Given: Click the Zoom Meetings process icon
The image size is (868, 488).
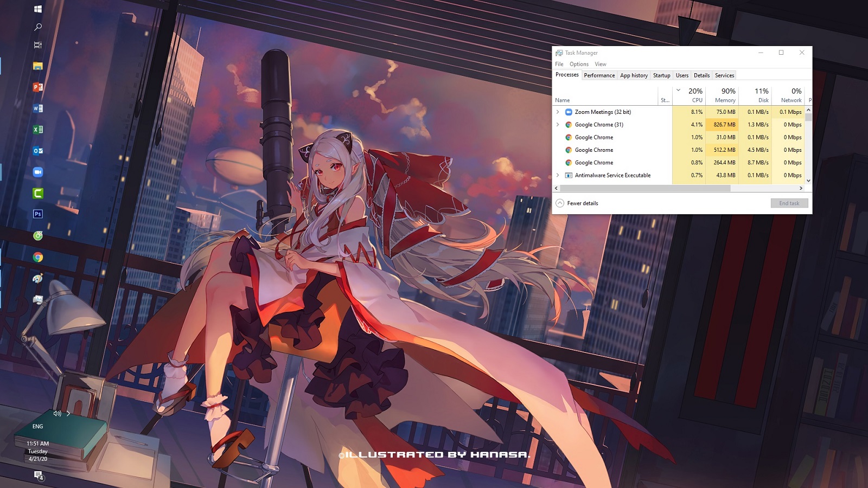Looking at the screenshot, I should pyautogui.click(x=569, y=112).
